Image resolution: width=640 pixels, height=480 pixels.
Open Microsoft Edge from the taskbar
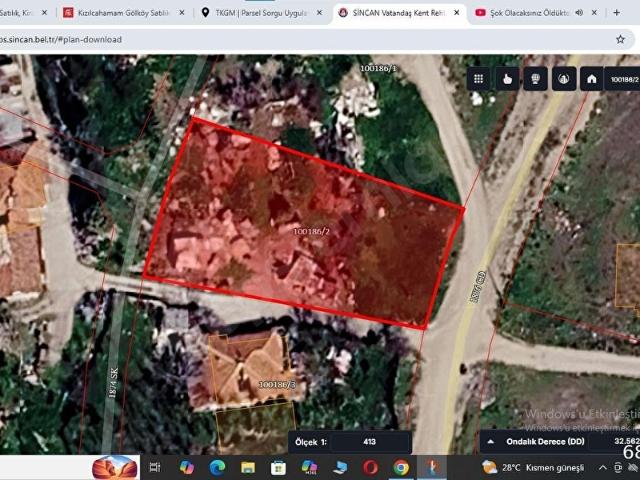[x=218, y=467]
